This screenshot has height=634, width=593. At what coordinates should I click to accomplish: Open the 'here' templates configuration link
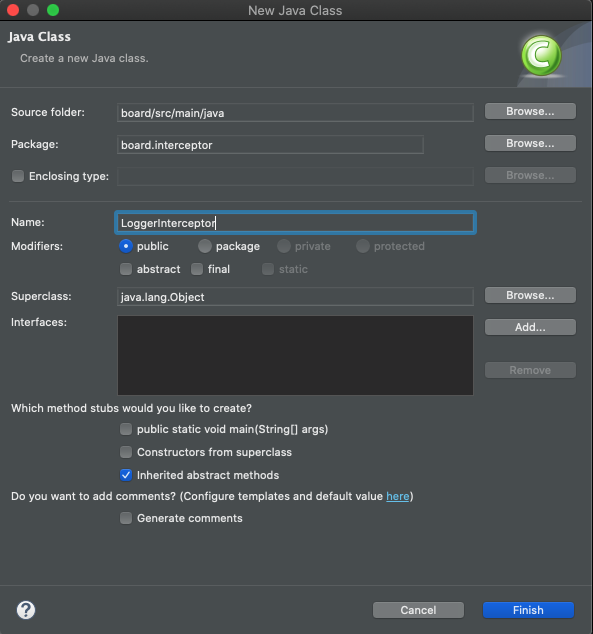(x=398, y=496)
